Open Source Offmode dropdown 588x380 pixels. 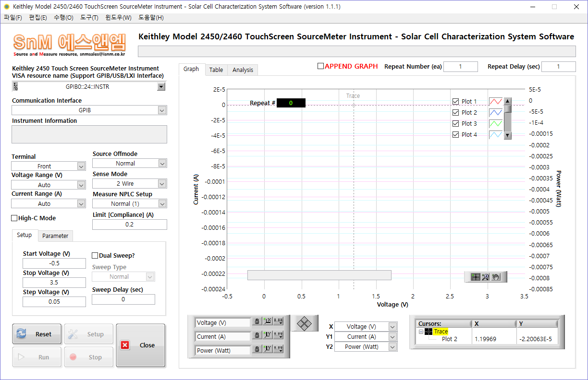click(x=162, y=163)
